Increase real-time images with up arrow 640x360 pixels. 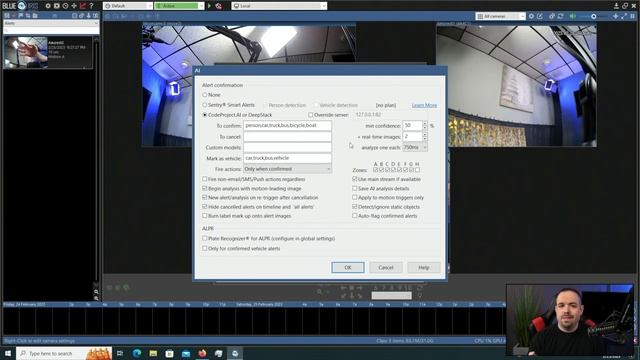(425, 134)
